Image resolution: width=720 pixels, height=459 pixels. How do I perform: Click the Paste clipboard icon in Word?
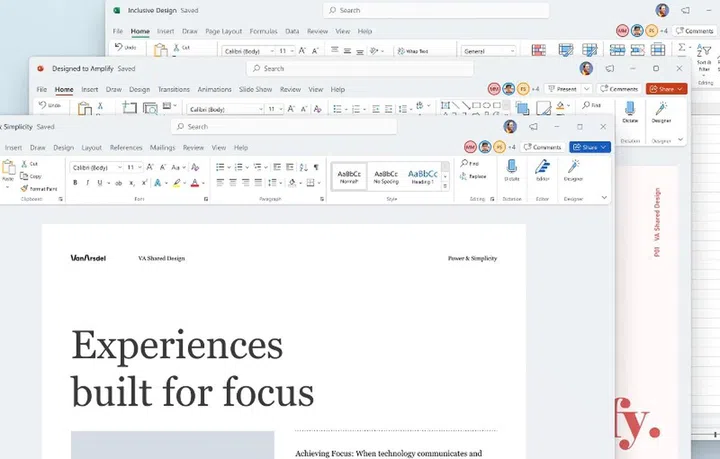(x=8, y=167)
